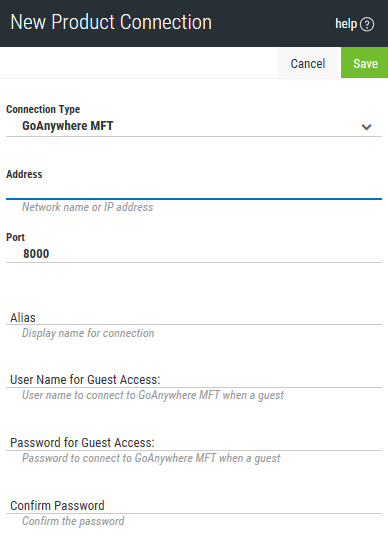Click the 'Confirm the password' hint text
Viewport: 388px width, 541px height.
pyautogui.click(x=73, y=521)
